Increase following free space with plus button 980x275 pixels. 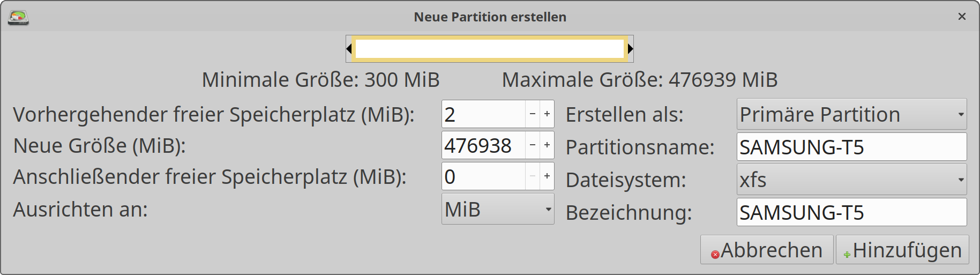point(547,176)
